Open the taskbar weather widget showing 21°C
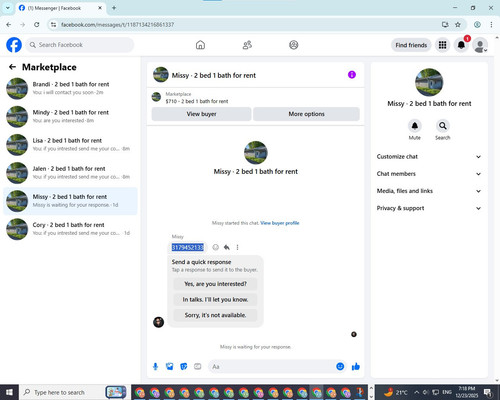The width and height of the screenshot is (500, 400). point(395,392)
